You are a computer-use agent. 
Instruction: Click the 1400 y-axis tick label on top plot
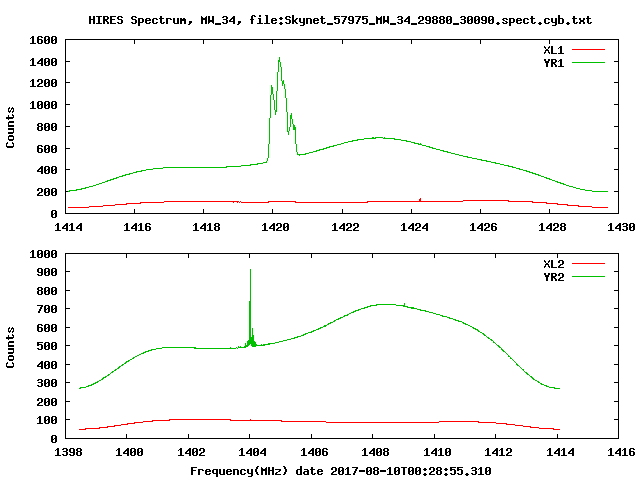pos(43,62)
